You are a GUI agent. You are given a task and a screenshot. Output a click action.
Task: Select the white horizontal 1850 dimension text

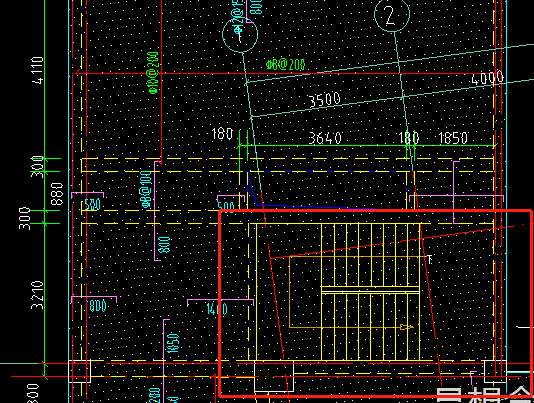click(x=453, y=138)
